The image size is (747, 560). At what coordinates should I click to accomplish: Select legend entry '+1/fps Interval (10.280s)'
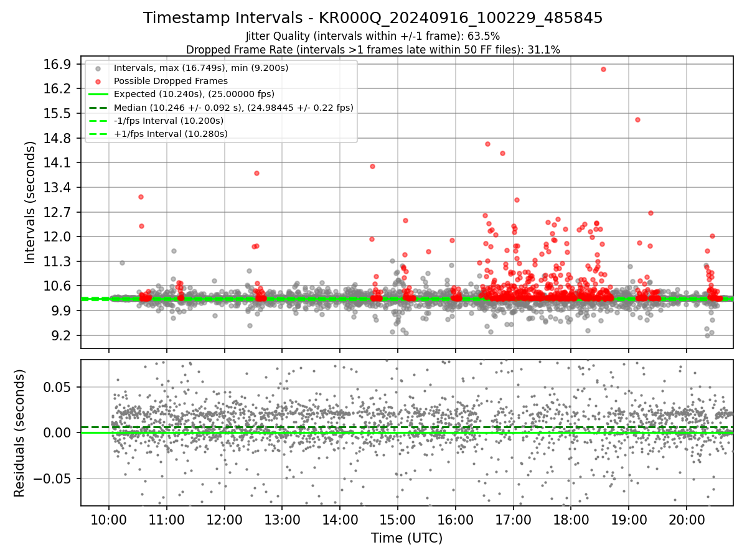point(171,134)
